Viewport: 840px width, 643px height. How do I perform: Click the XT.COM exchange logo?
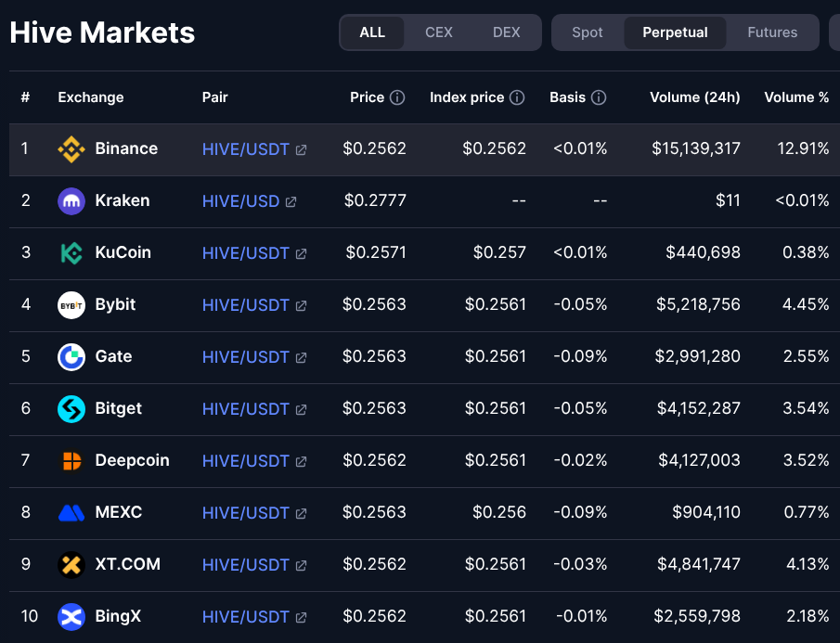pyautogui.click(x=71, y=564)
